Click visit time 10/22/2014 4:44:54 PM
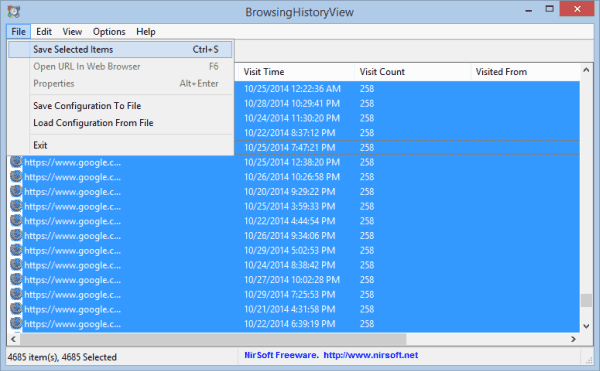The height and width of the screenshot is (371, 600). point(290,221)
